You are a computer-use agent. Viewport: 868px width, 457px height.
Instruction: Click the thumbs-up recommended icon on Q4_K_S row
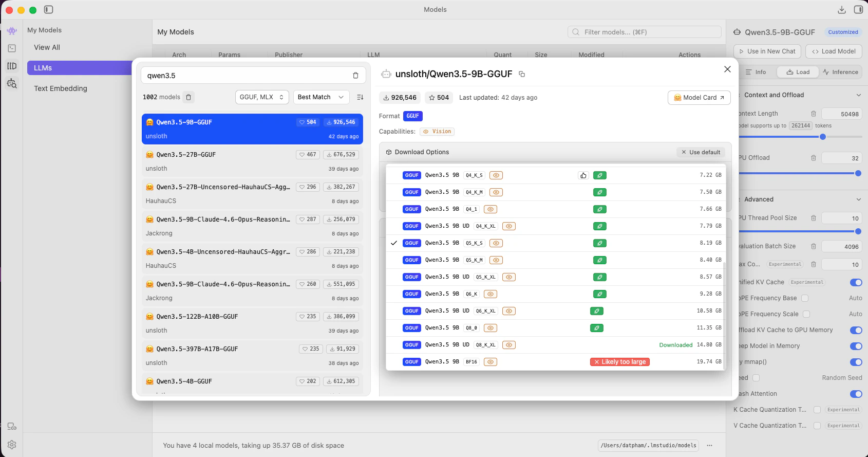point(583,175)
